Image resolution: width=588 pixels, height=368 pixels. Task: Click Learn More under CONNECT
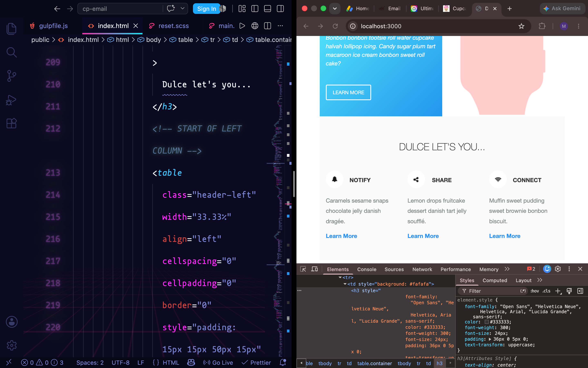(x=505, y=236)
